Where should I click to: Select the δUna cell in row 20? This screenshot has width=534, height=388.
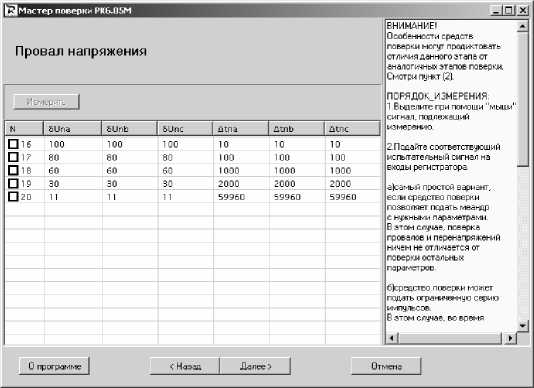[x=73, y=197]
